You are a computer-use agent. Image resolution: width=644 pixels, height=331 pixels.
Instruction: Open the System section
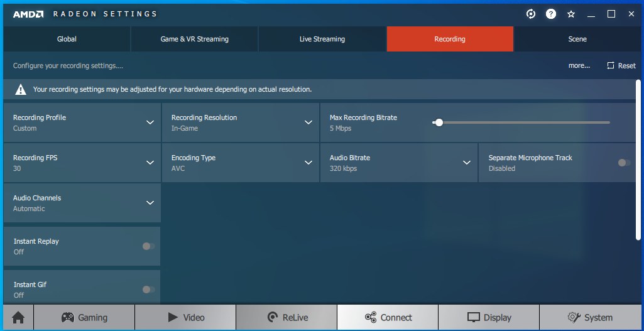tap(589, 318)
